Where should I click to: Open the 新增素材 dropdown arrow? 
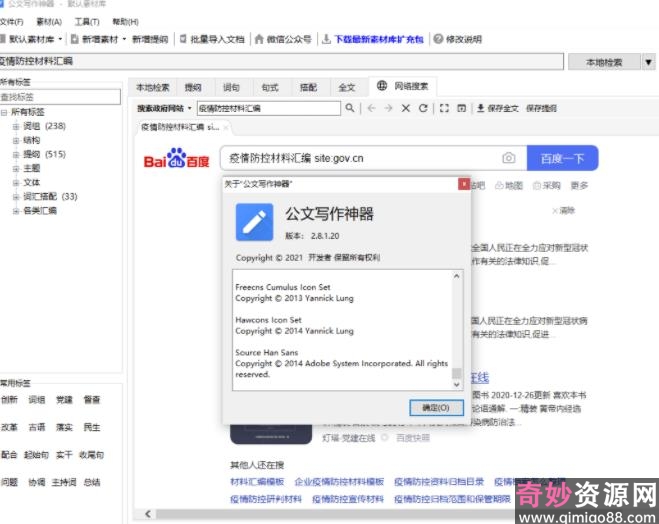(x=124, y=39)
